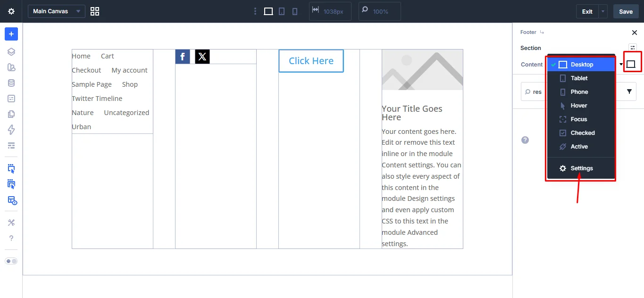The height and width of the screenshot is (298, 644).
Task: Expand the arrow next to Exit
Action: coord(603,11)
